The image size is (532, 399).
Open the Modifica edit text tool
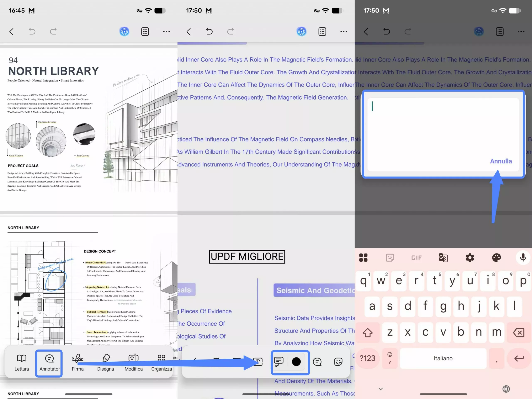tap(133, 363)
